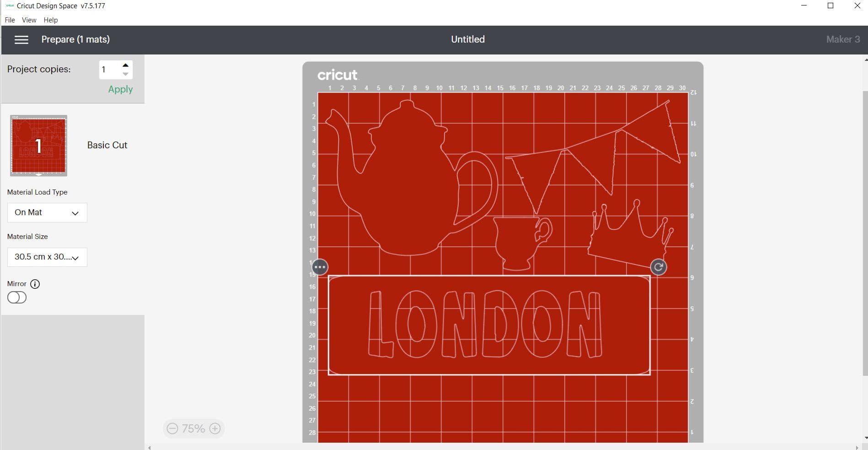The width and height of the screenshot is (868, 450).
Task: Open the View menu
Action: coord(29,20)
